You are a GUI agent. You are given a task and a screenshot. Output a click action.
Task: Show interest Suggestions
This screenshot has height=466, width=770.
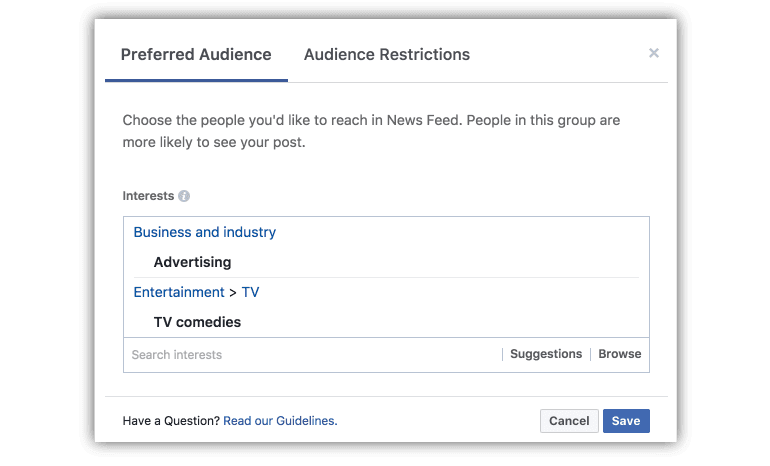(x=545, y=354)
